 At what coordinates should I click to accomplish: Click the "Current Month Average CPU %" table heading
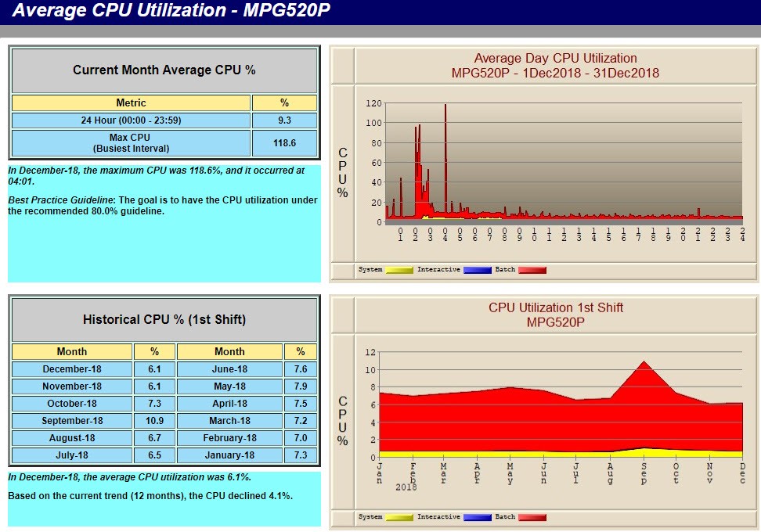[x=164, y=70]
